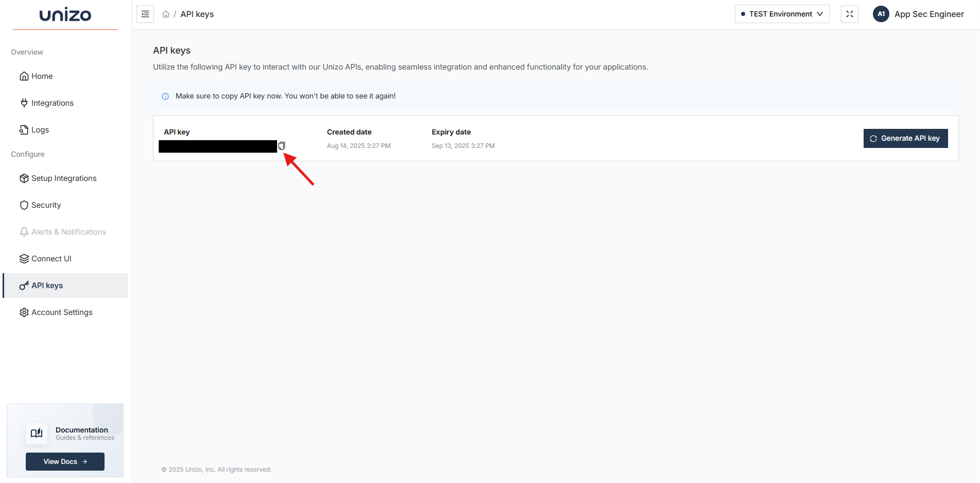
Task: Click the info icon in the notice banner
Action: [x=165, y=96]
